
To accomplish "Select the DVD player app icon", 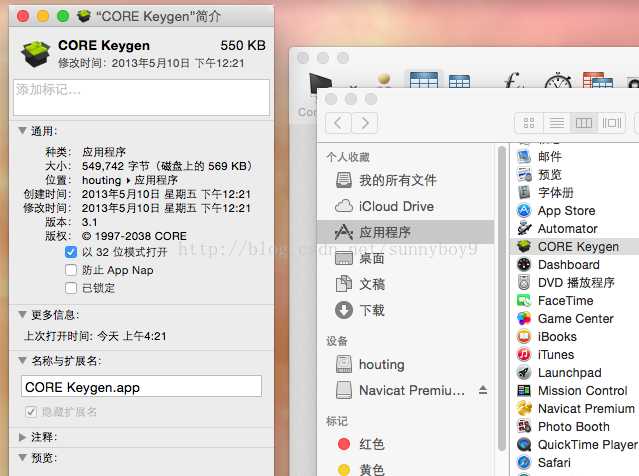I will [524, 282].
